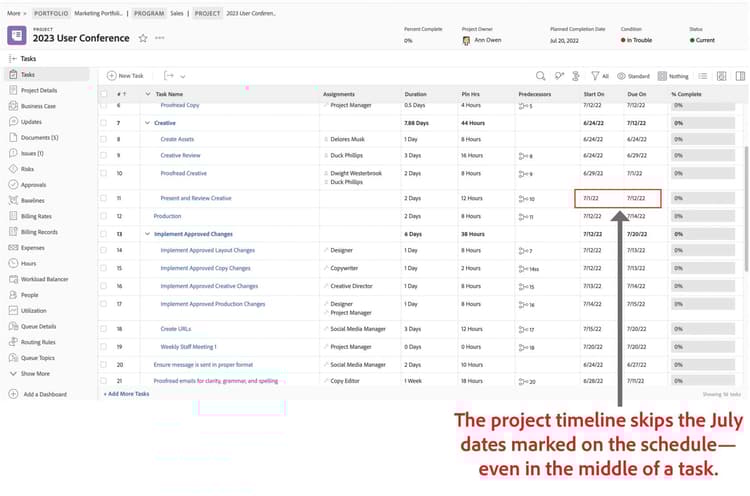Open the summary side panel icon
The height and width of the screenshot is (496, 750).
click(x=740, y=76)
